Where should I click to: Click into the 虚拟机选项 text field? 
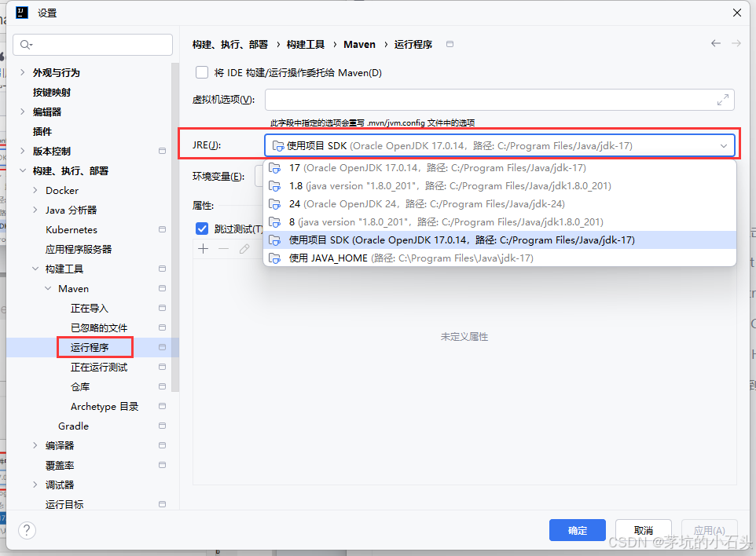point(500,100)
